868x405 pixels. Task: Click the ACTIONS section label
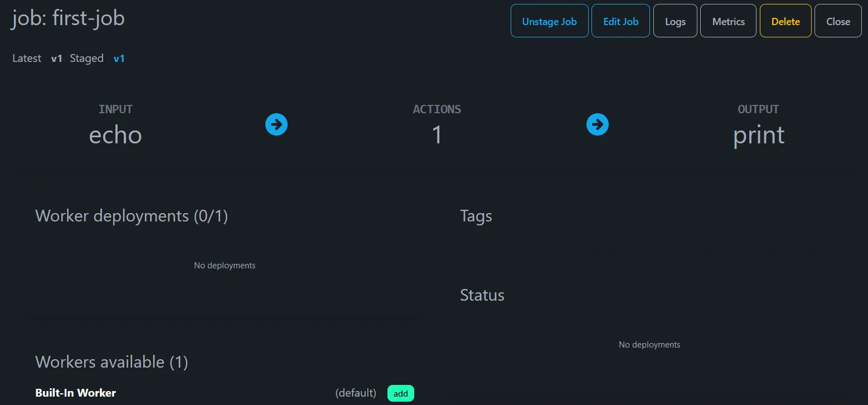[x=437, y=109]
